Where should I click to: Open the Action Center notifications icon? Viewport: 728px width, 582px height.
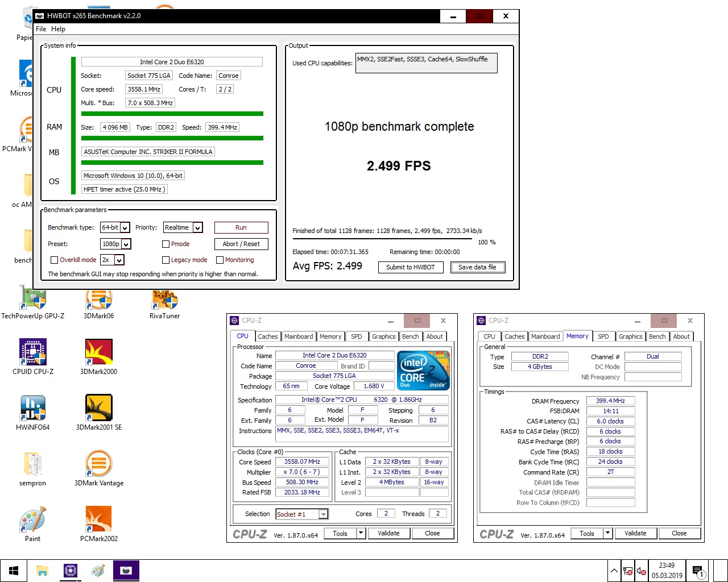(x=698, y=571)
